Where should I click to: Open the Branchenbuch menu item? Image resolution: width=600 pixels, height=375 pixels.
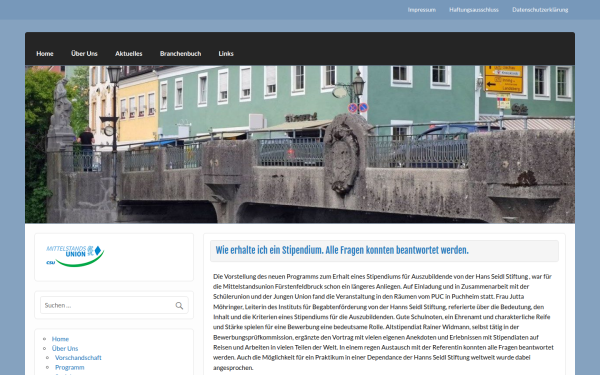[180, 54]
